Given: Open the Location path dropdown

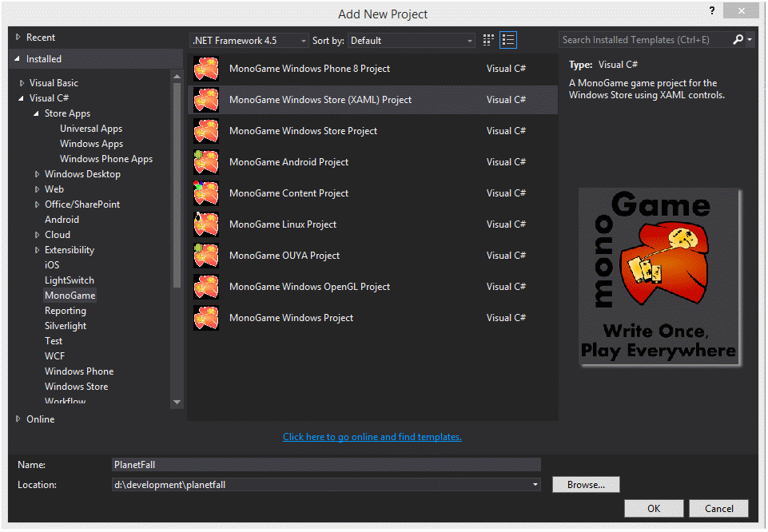Looking at the screenshot, I should tap(535, 485).
